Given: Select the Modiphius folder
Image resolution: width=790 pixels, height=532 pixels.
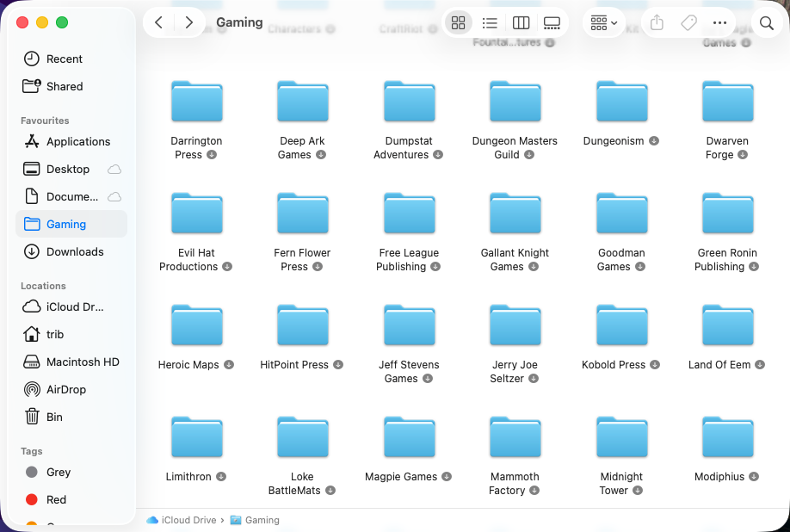Looking at the screenshot, I should point(727,436).
